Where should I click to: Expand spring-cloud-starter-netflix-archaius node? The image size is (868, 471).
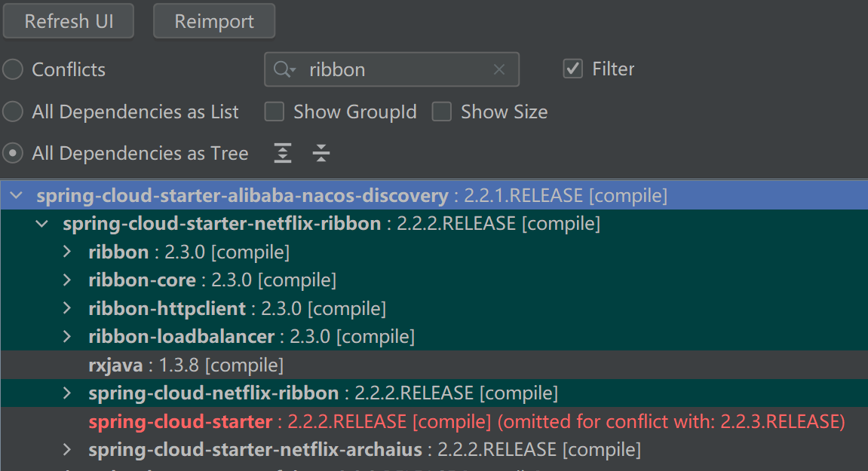click(x=67, y=450)
